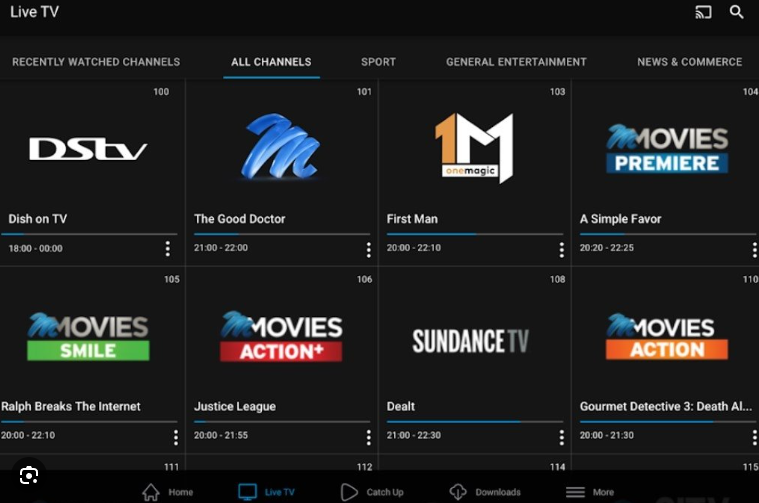Select the DStv channel 100 logo
The width and height of the screenshot is (759, 503).
point(88,149)
